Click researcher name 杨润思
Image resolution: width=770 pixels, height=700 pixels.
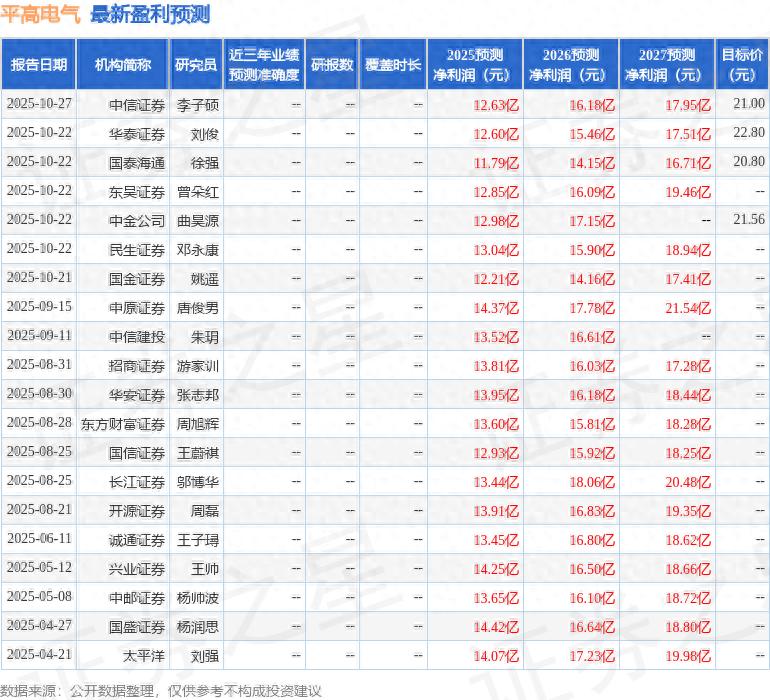(x=198, y=627)
